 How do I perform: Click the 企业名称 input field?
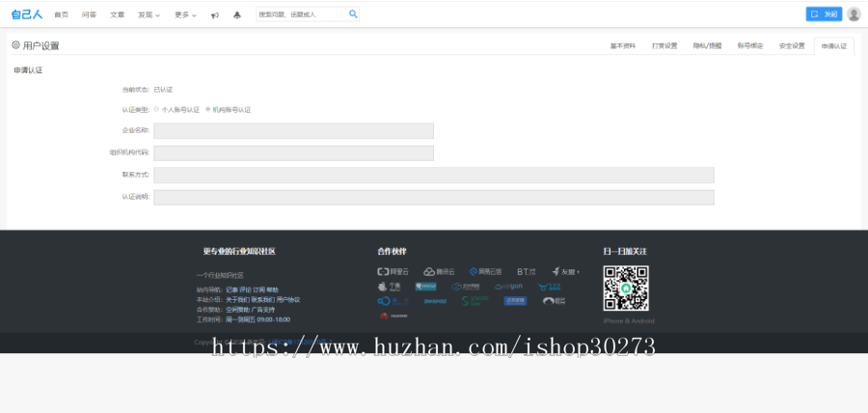click(293, 130)
